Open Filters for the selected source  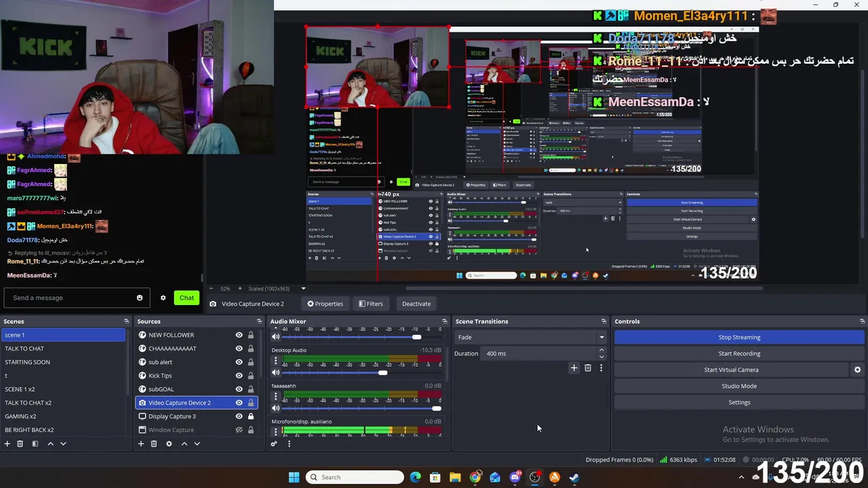pyautogui.click(x=371, y=304)
